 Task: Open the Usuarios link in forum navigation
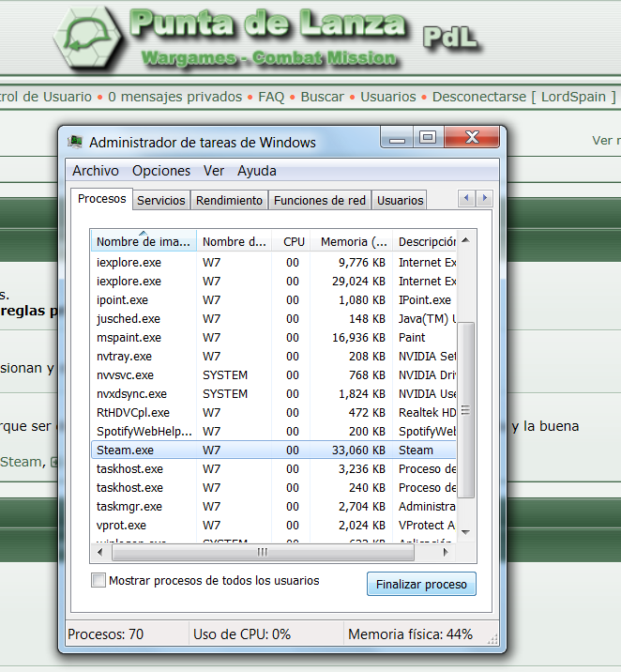click(388, 97)
